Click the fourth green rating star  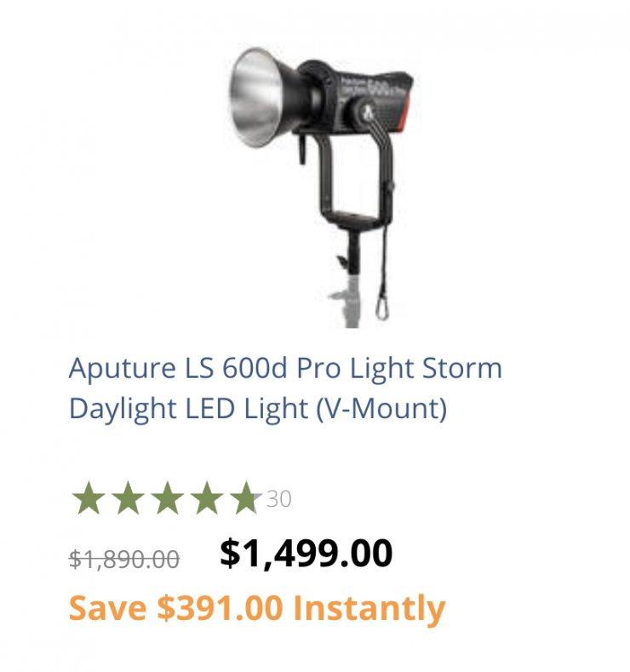click(207, 498)
